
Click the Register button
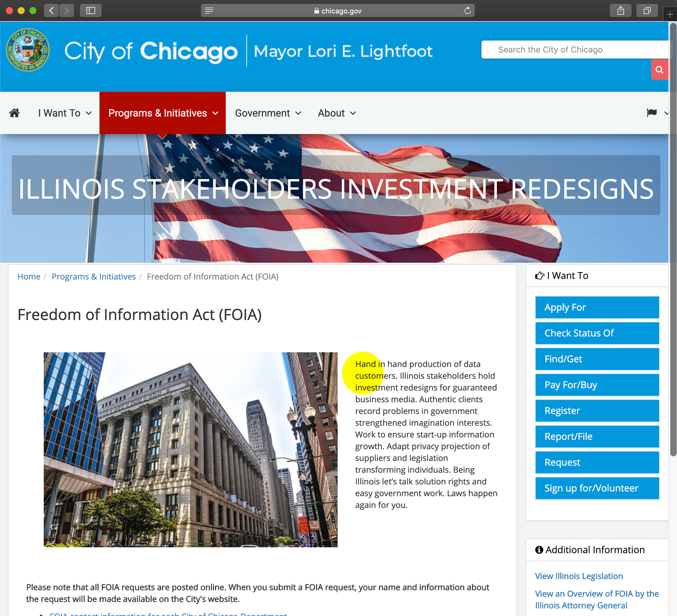[597, 410]
